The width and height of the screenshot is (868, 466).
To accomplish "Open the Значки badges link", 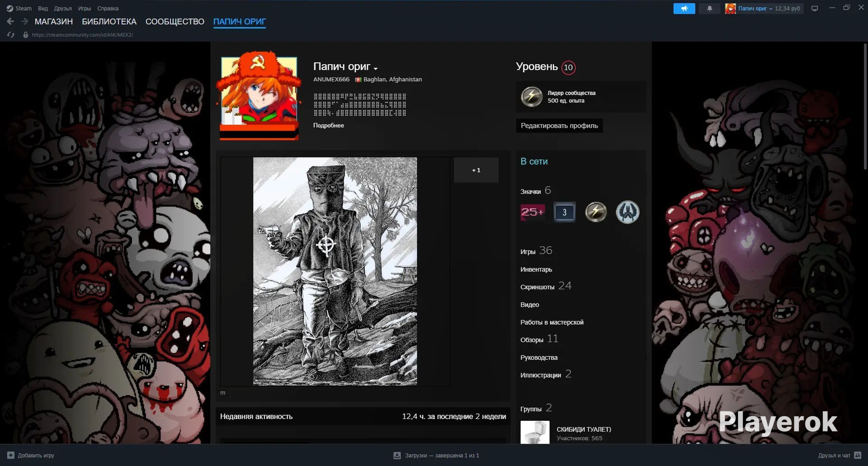I will 530,192.
